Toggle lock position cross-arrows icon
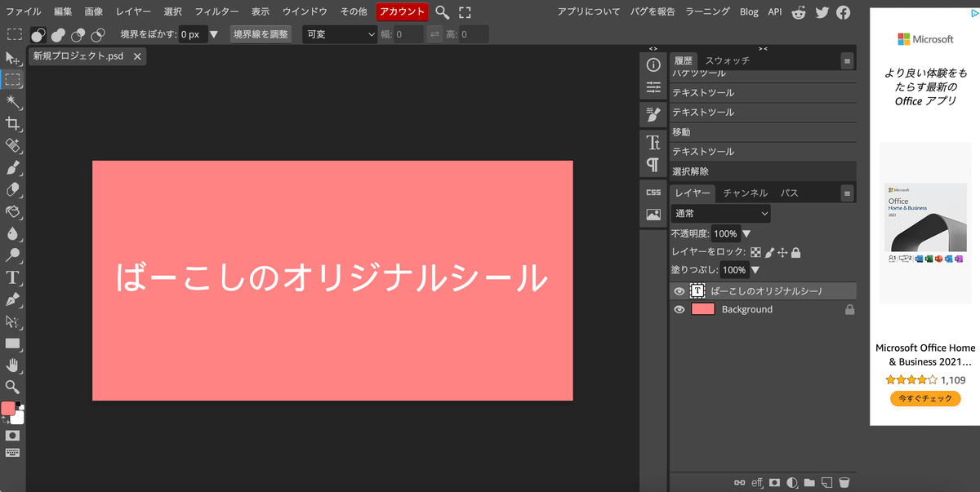 (782, 253)
